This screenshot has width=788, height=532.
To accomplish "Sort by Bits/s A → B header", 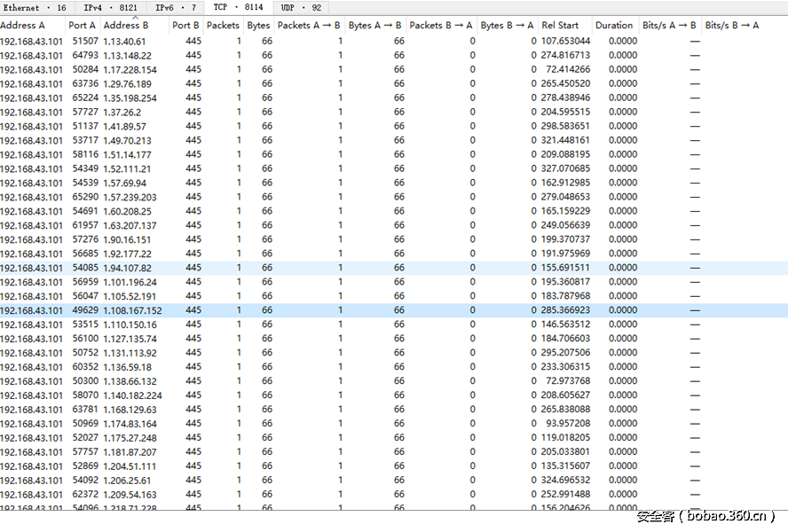I will (668, 26).
